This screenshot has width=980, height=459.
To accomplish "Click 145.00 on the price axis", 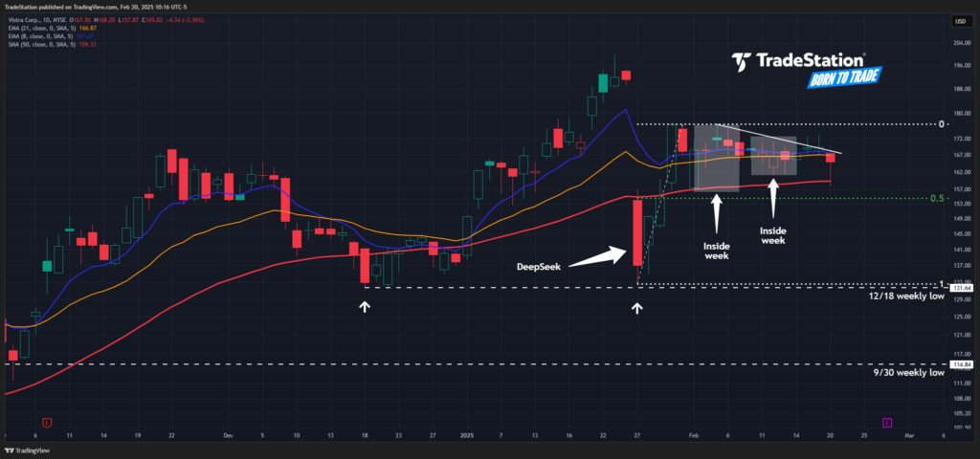I will pyautogui.click(x=961, y=233).
